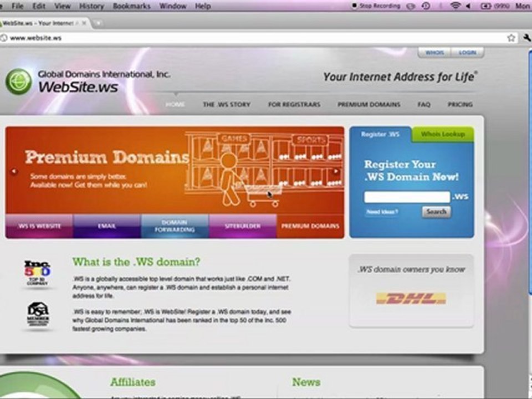Open the View menu
Screen dimensions: 532x399
[63, 6]
